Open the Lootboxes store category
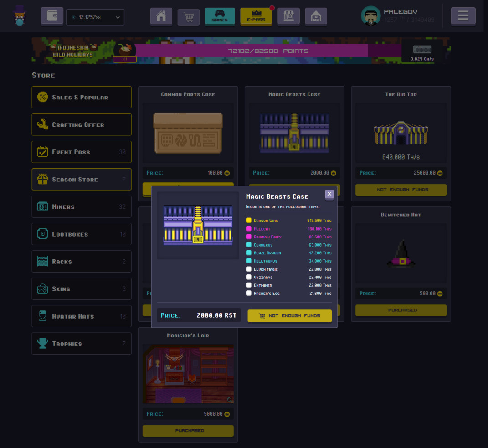 82,234
